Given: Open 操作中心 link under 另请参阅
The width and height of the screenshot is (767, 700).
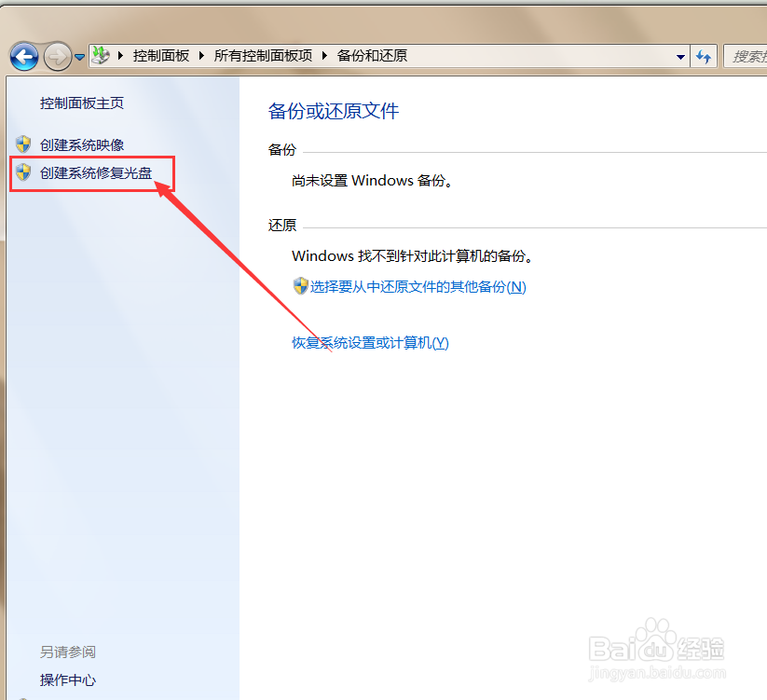Looking at the screenshot, I should [68, 679].
